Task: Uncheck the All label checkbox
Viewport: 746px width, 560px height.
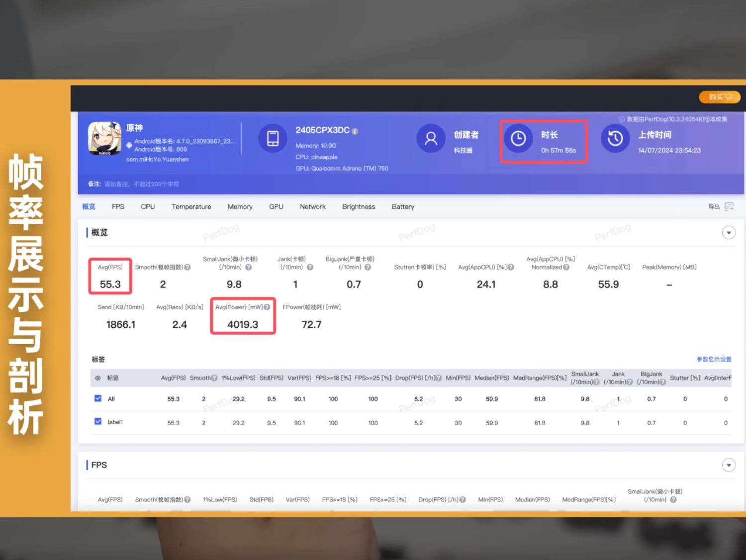Action: (98, 398)
